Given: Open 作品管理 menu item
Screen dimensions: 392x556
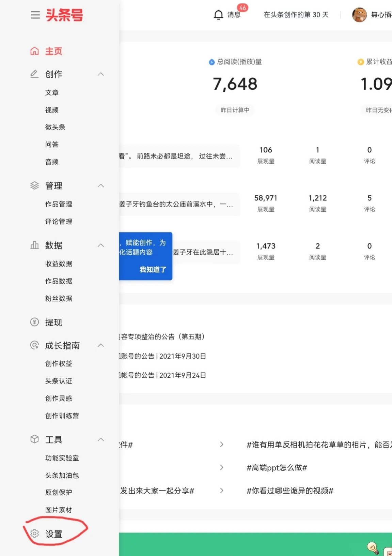Looking at the screenshot, I should 59,204.
